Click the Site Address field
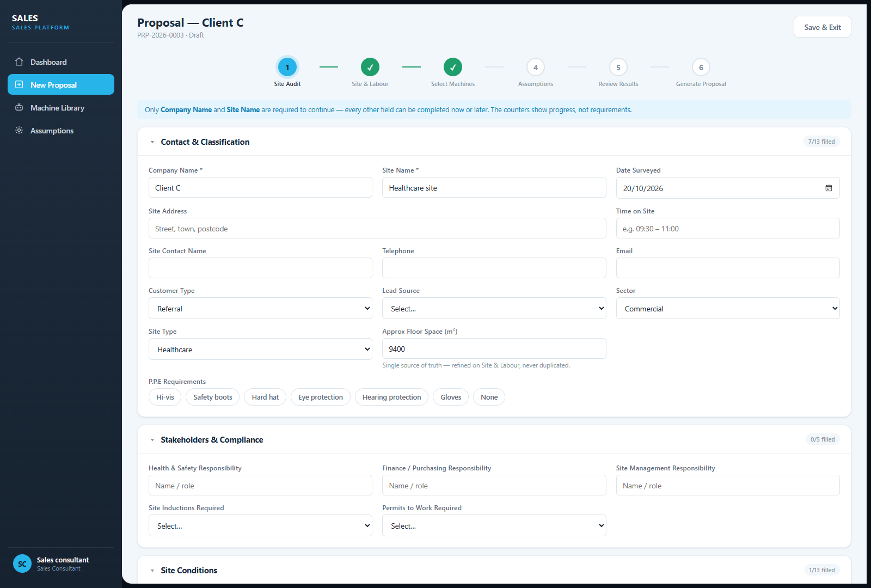Viewport: 871px width, 588px height. 377,228
